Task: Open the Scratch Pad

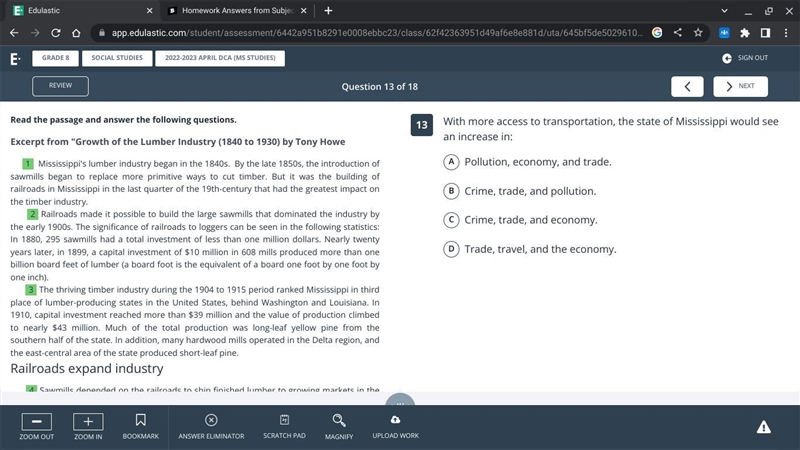Action: click(x=284, y=427)
